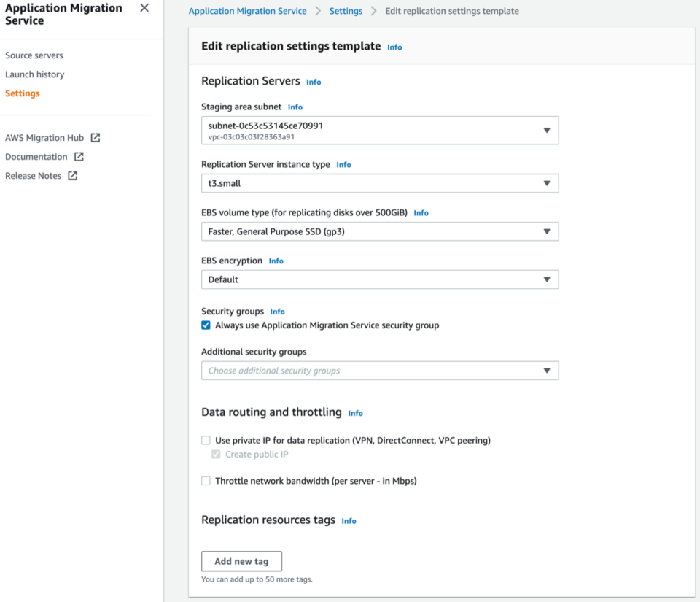This screenshot has width=700, height=602.
Task: Open EBS volume type gp3 dropdown
Action: tap(380, 231)
